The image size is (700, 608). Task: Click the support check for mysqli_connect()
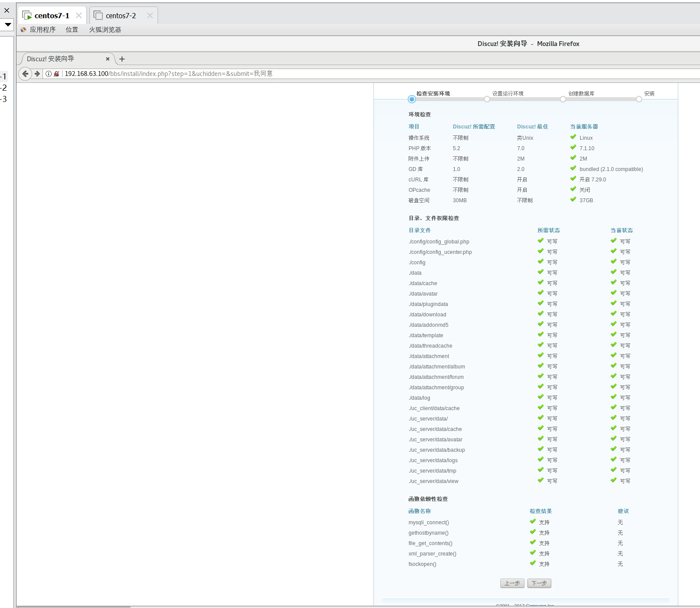click(533, 522)
